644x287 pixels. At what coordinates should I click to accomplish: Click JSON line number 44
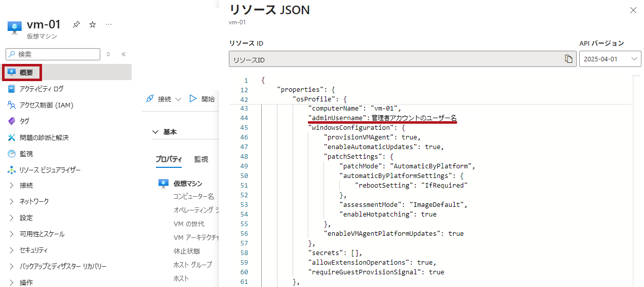[245, 118]
